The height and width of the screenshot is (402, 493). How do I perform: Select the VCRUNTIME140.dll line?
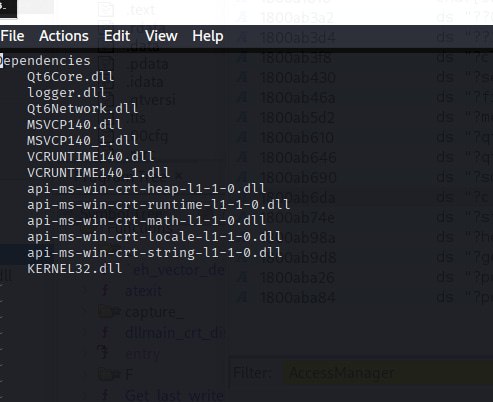point(91,157)
